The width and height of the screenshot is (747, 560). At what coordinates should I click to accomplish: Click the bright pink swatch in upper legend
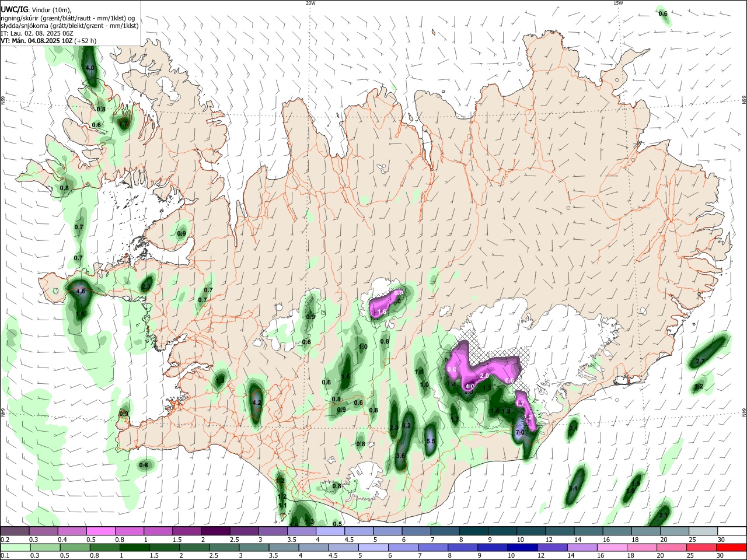(100, 531)
